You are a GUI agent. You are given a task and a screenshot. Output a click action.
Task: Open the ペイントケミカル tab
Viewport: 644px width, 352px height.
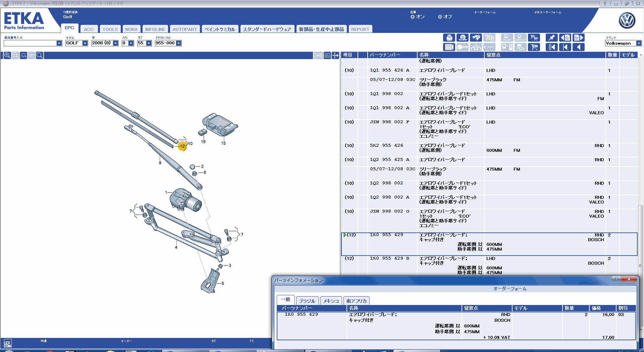pos(220,29)
